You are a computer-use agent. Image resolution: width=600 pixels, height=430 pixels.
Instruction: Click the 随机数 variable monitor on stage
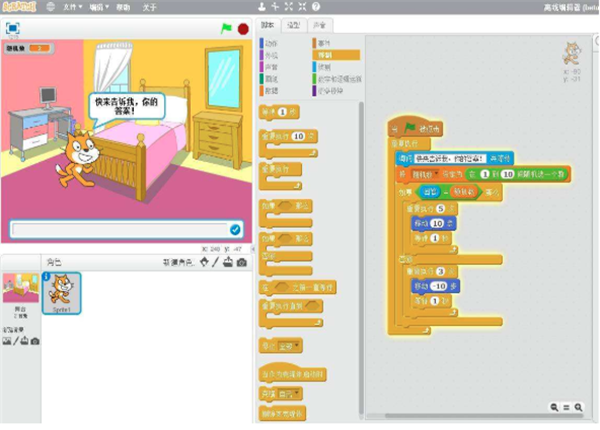click(x=29, y=48)
